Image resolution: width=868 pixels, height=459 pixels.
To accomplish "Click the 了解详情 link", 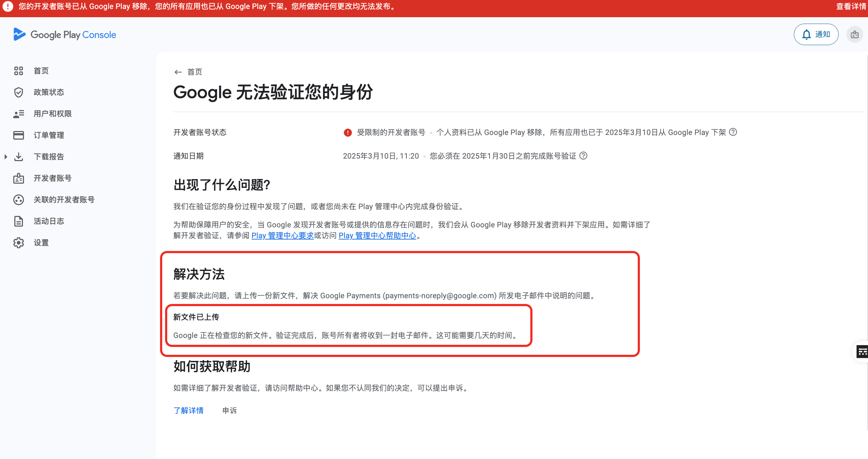I will [x=189, y=410].
